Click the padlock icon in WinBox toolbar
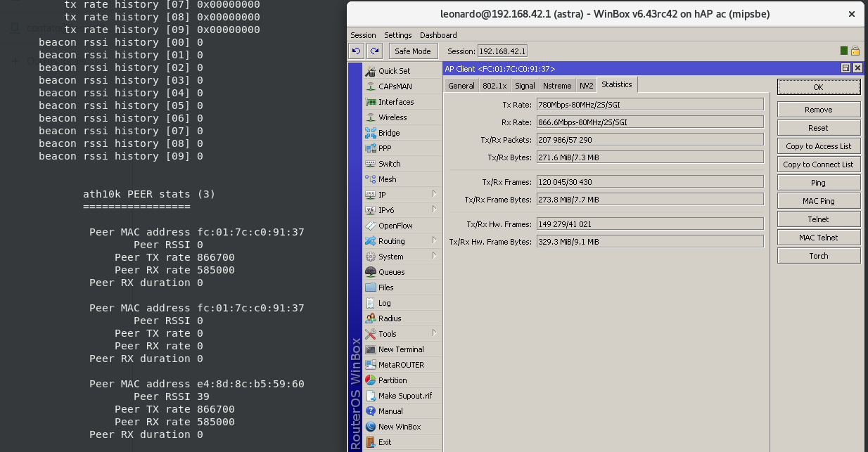The width and height of the screenshot is (868, 452). tap(855, 51)
